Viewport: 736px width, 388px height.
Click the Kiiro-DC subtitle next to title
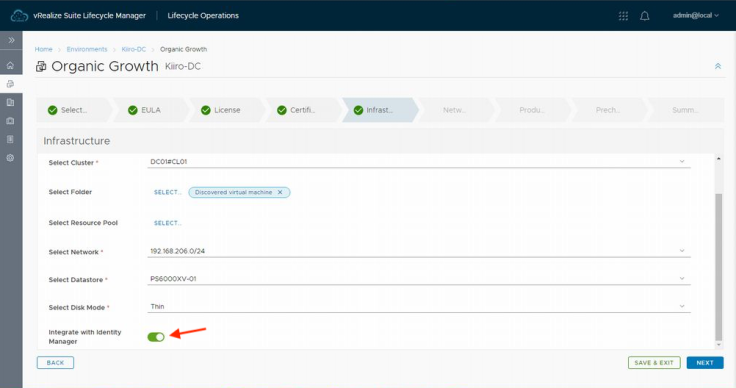(183, 67)
